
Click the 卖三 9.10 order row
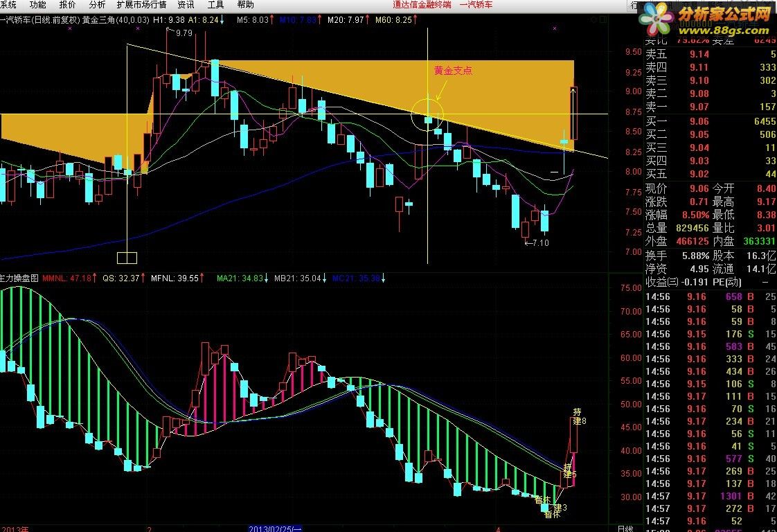(x=710, y=80)
